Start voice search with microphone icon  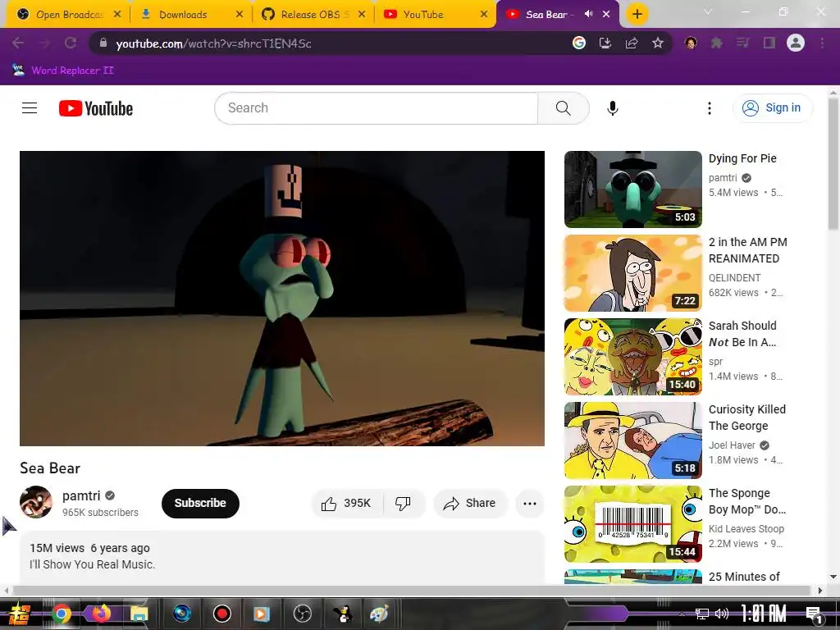[612, 108]
